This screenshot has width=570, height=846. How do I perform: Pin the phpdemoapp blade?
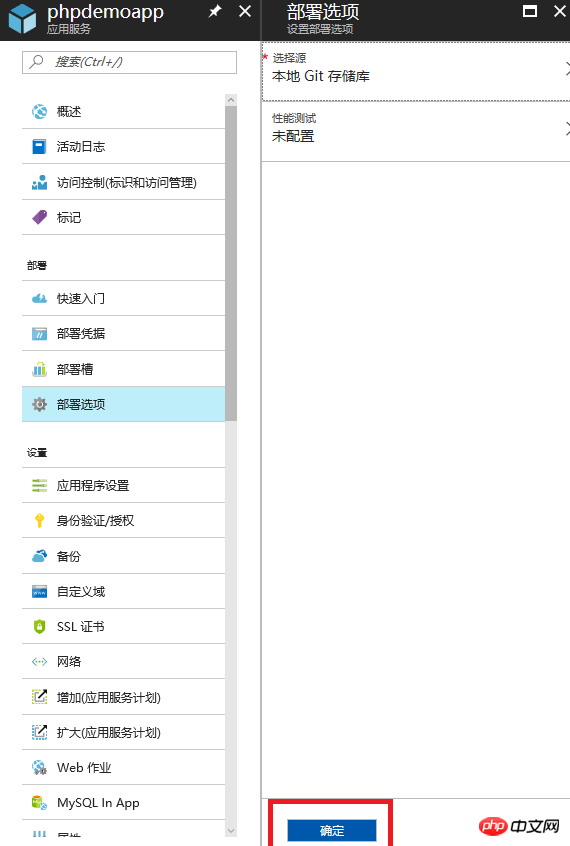[215, 11]
